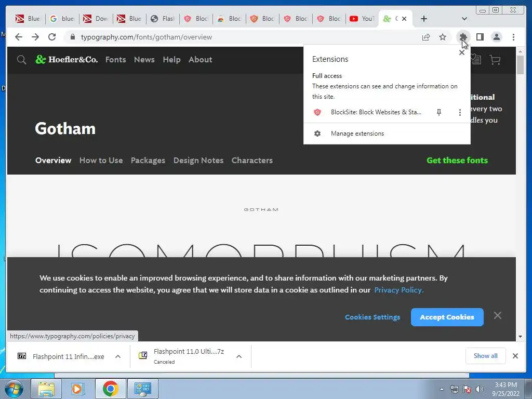Screen dimensions: 532x399
Task: Close the downloads bar
Action: click(515, 356)
